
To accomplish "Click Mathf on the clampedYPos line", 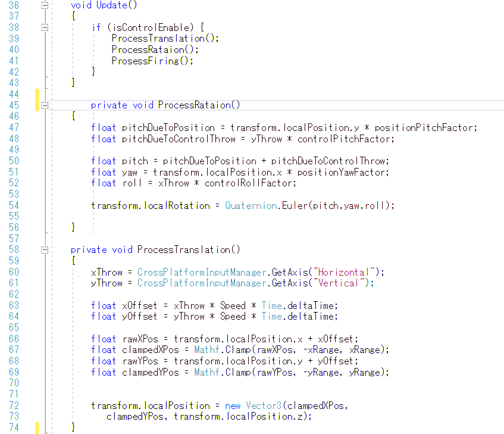I will [x=206, y=373].
